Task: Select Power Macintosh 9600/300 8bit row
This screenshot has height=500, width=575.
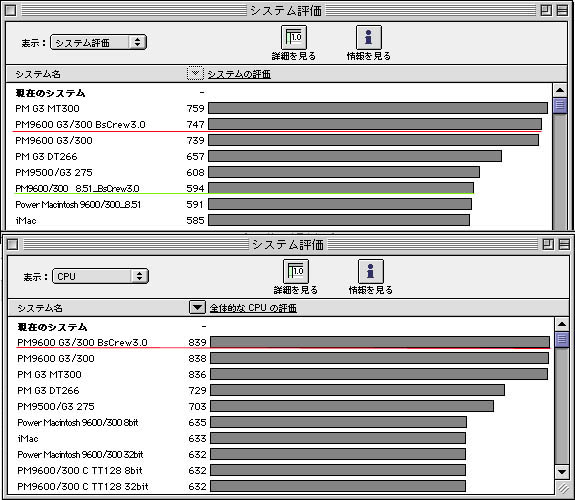Action: (281, 423)
